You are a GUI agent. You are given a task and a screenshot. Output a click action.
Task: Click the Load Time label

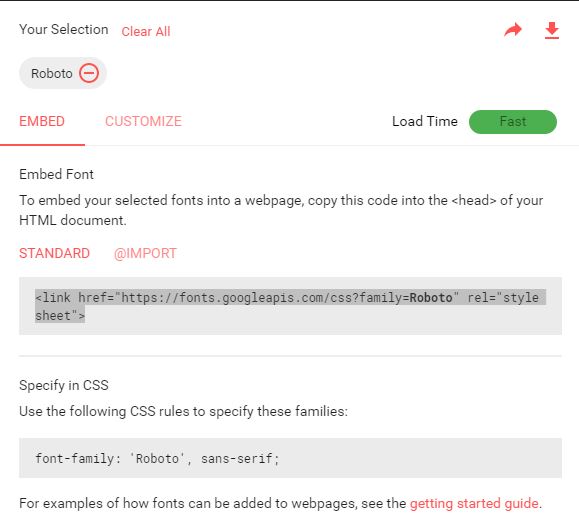click(425, 121)
